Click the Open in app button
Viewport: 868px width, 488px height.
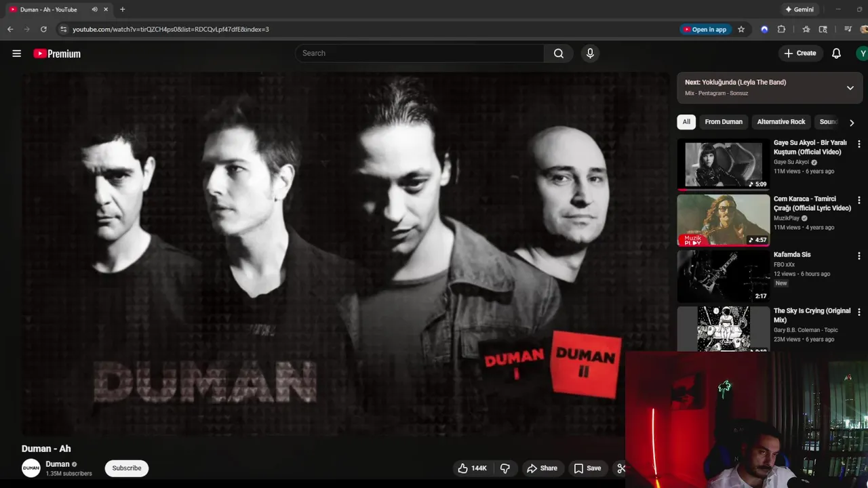[x=705, y=29]
